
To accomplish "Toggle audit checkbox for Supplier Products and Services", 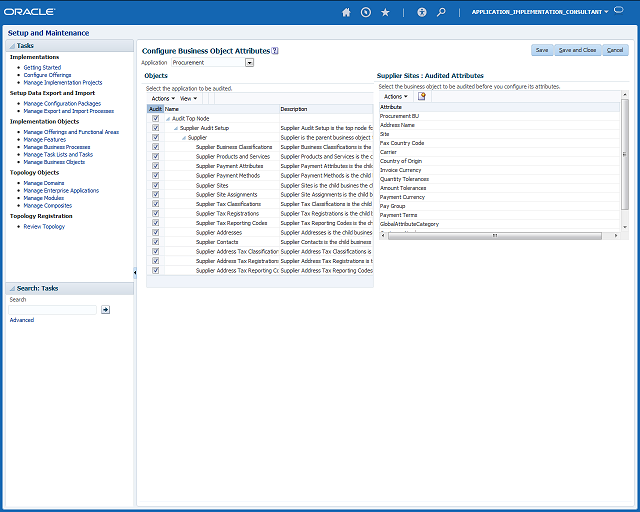I will pyautogui.click(x=156, y=156).
